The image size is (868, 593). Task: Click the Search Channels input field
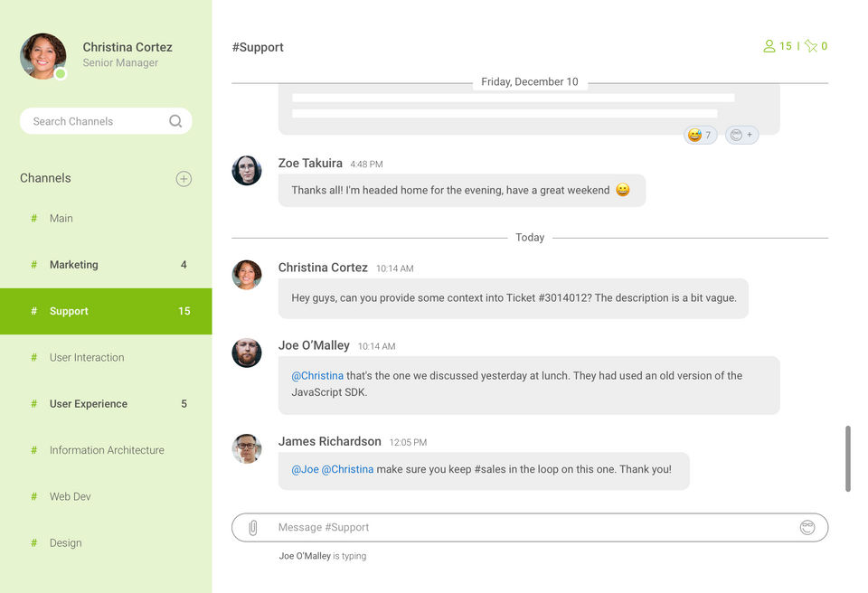point(95,121)
